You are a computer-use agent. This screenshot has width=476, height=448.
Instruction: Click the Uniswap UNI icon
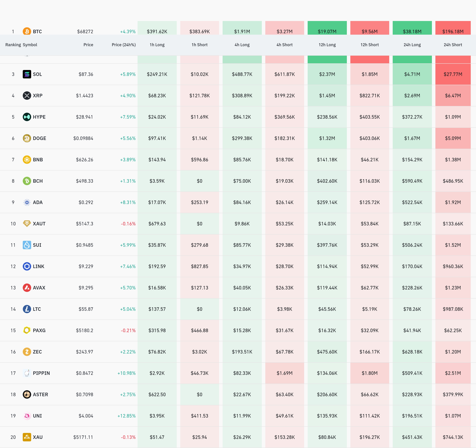pos(27,416)
